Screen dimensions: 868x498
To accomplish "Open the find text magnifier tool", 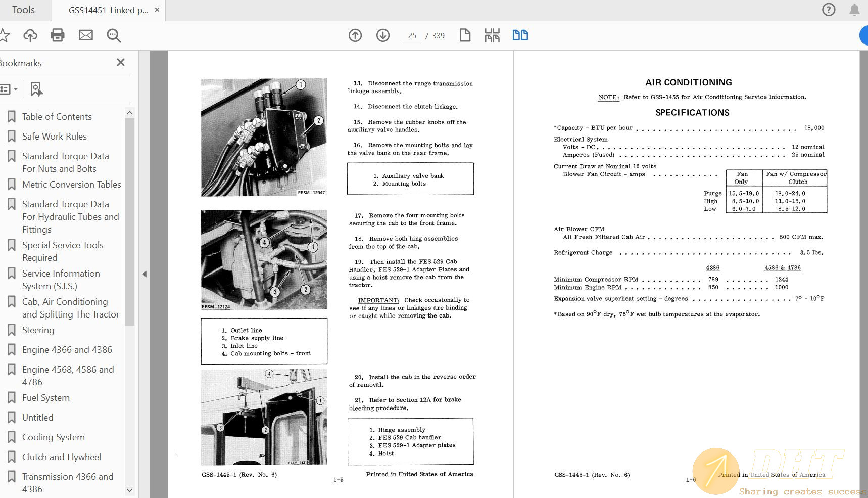I will click(x=114, y=35).
